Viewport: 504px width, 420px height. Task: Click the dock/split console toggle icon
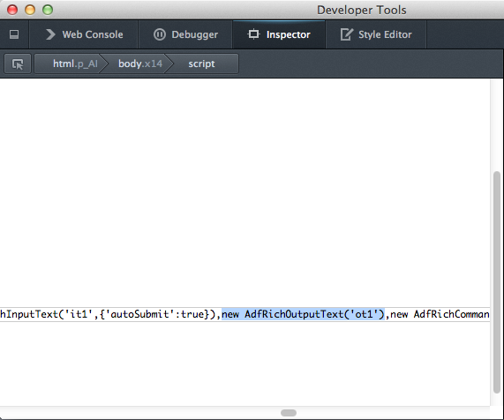(x=14, y=34)
